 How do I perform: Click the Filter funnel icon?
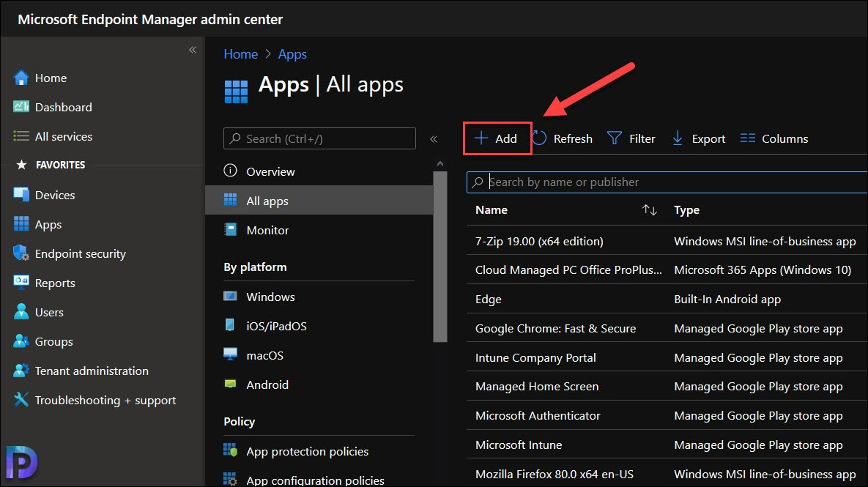pyautogui.click(x=615, y=138)
